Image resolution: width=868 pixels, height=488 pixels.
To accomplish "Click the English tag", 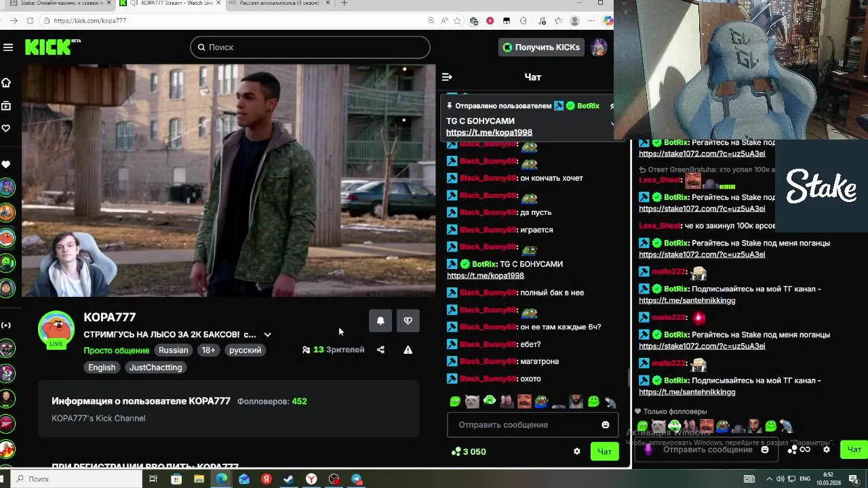I will pos(102,367).
